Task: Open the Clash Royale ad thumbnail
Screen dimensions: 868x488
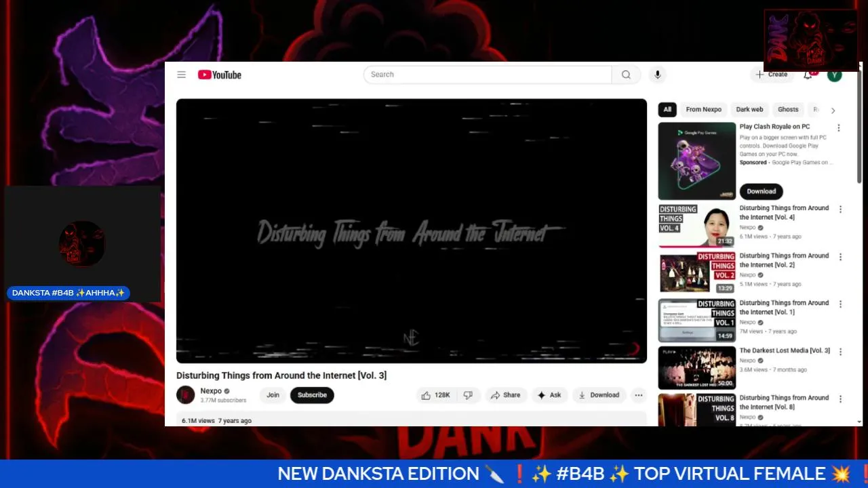Action: (x=696, y=161)
